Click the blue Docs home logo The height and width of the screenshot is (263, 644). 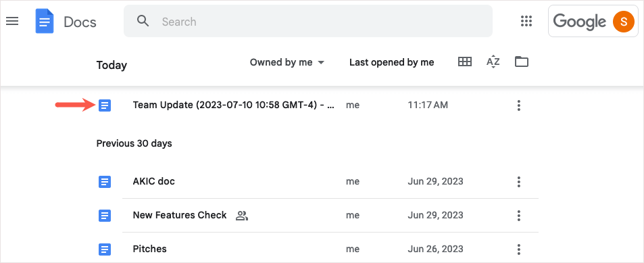coord(45,22)
